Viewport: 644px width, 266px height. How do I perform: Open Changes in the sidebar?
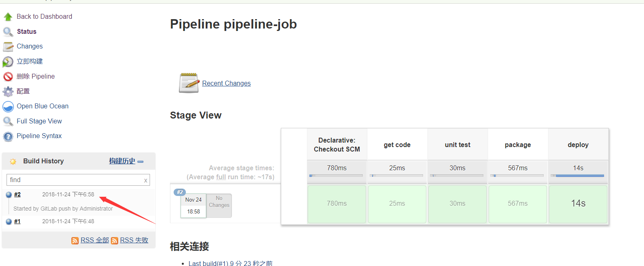coord(30,46)
